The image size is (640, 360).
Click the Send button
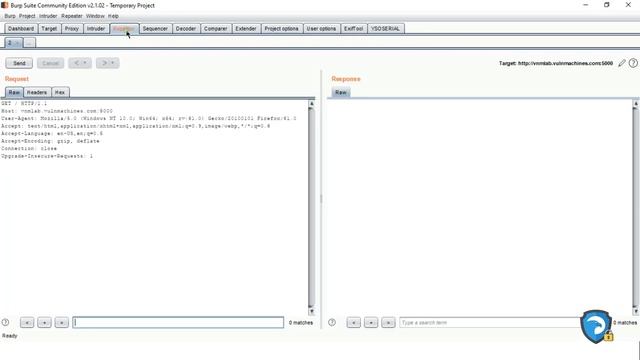pos(19,63)
